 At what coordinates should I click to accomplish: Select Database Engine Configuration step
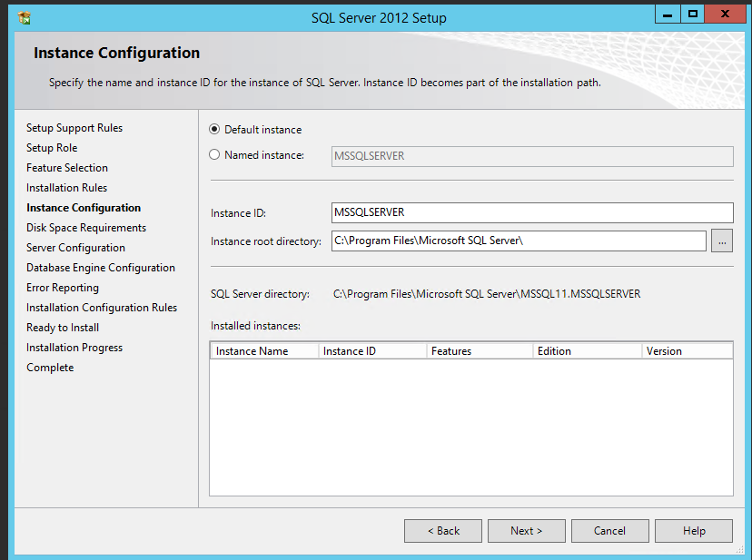coord(101,268)
